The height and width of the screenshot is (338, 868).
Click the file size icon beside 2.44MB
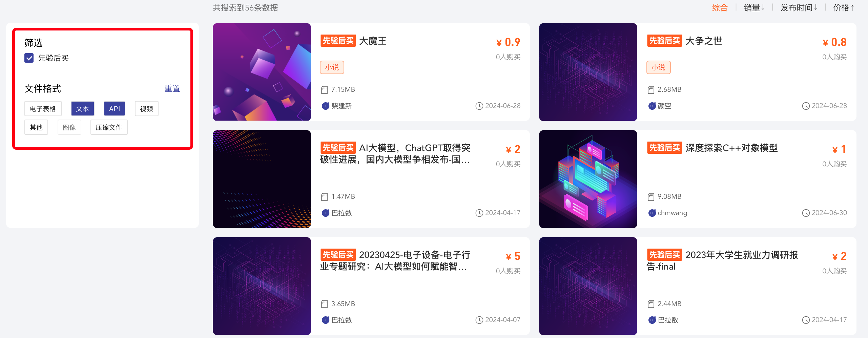651,304
